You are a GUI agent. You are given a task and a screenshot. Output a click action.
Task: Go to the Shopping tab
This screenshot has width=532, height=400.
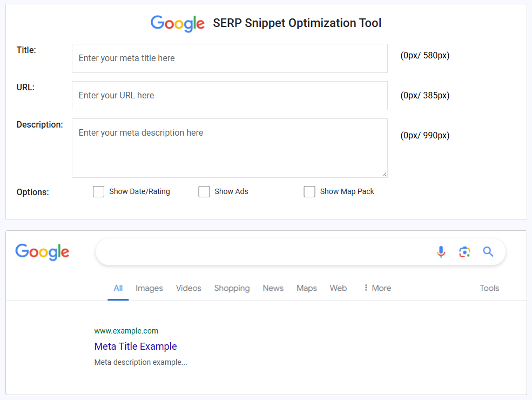(x=232, y=288)
